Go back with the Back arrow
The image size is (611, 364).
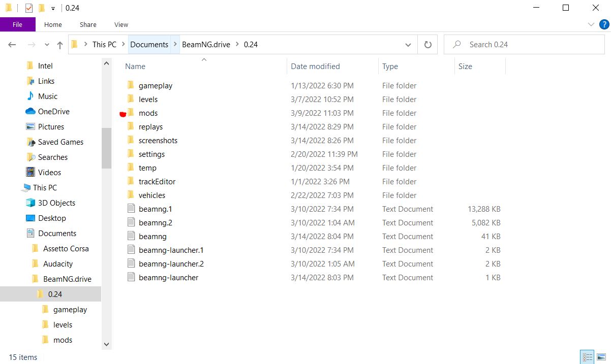pyautogui.click(x=12, y=45)
